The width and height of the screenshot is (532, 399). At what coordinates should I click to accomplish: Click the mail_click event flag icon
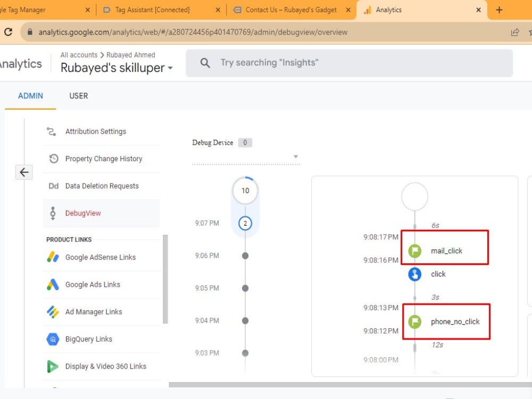click(414, 251)
